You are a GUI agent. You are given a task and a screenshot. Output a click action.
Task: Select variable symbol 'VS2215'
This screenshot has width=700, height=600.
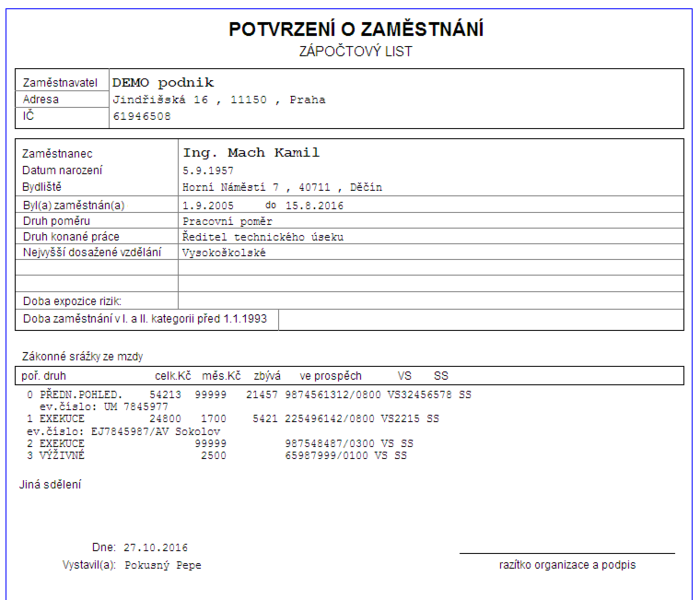click(x=400, y=419)
